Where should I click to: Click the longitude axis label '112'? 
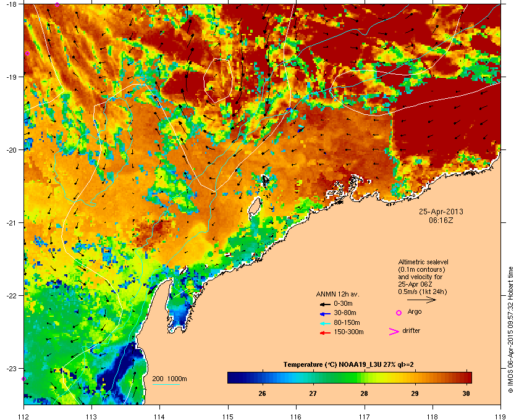(x=23, y=416)
